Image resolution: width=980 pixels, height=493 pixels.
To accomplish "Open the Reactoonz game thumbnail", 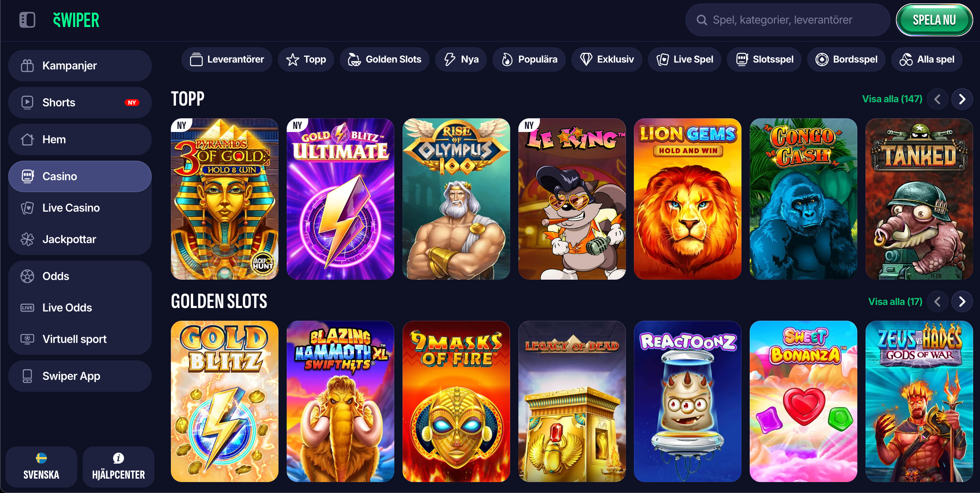I will tap(687, 401).
